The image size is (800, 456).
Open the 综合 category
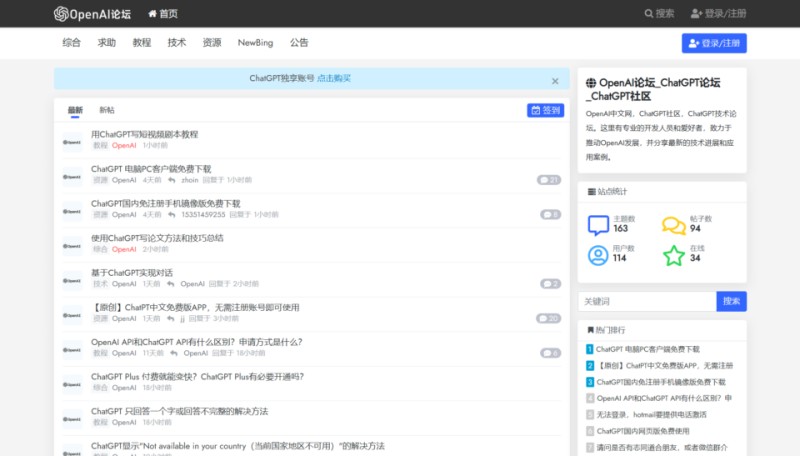[71, 43]
